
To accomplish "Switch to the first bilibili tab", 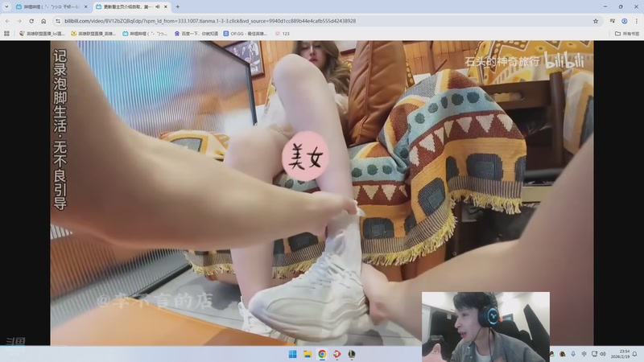I will coord(51,6).
